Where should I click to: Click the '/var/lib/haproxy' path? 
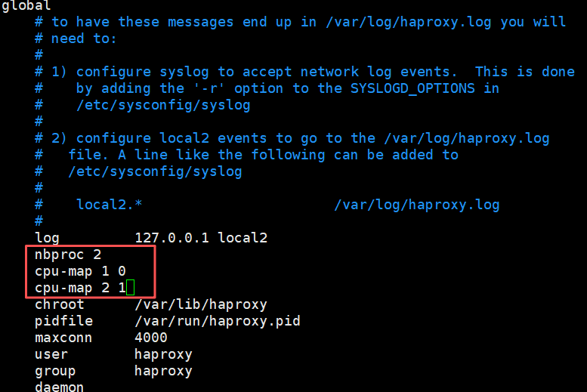click(201, 304)
